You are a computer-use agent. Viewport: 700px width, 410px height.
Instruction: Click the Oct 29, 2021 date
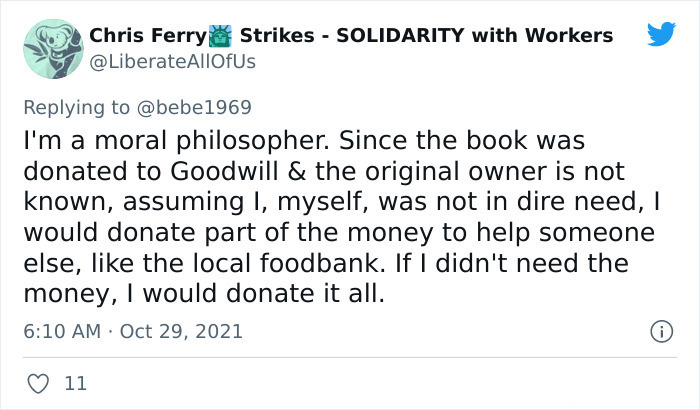point(183,330)
